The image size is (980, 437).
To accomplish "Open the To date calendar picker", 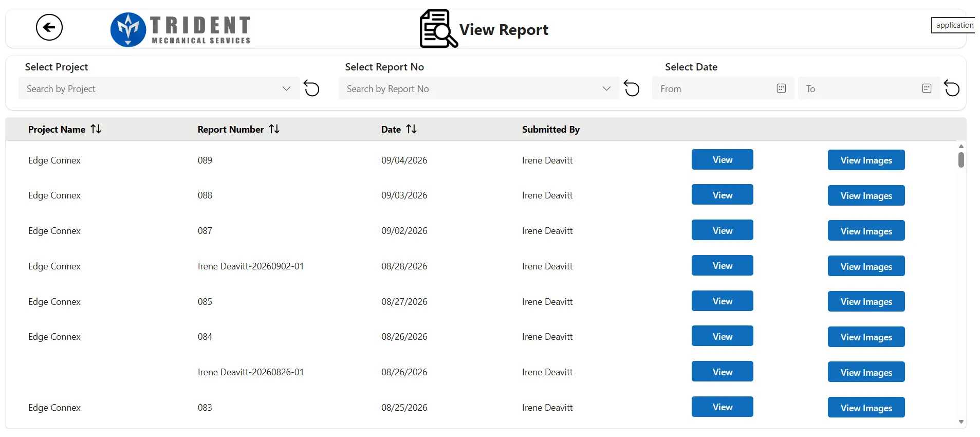I will [x=927, y=88].
